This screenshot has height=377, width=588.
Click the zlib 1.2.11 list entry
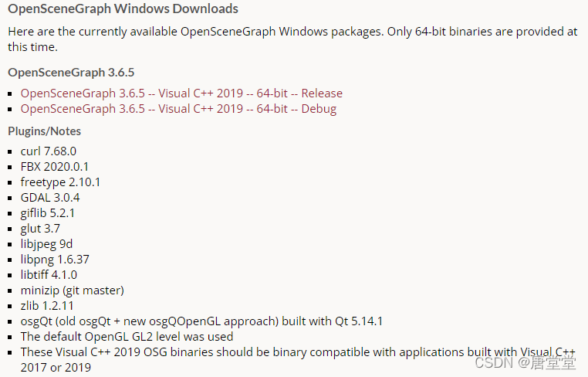click(48, 306)
